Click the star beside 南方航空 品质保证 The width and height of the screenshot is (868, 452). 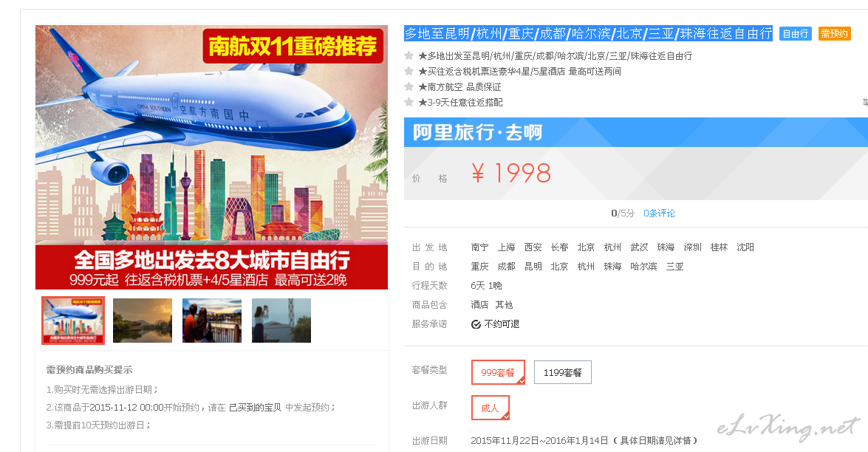(x=409, y=86)
